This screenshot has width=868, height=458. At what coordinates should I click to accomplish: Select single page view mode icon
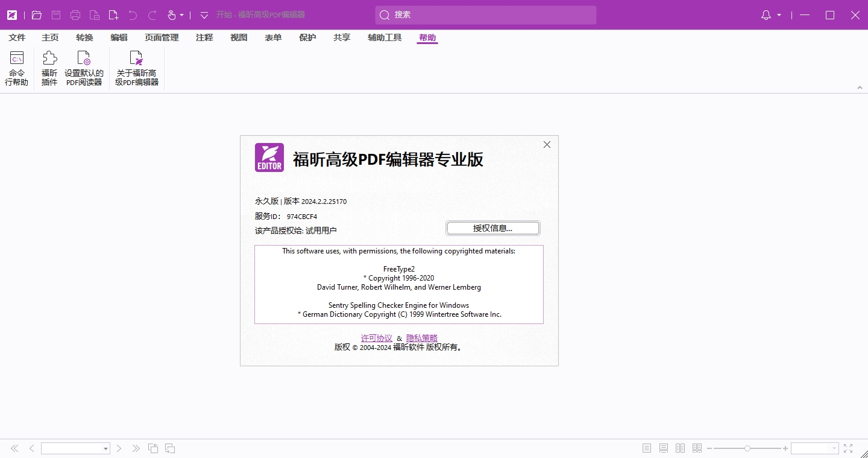pos(647,448)
